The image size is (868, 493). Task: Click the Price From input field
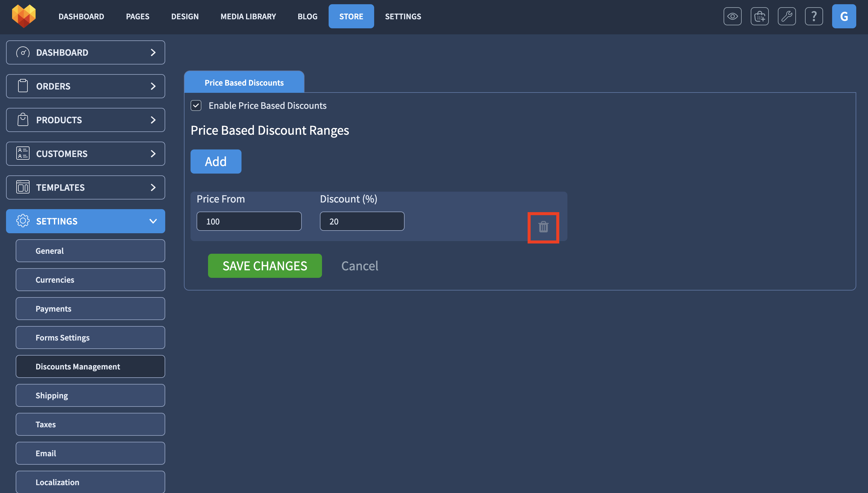[x=249, y=221]
